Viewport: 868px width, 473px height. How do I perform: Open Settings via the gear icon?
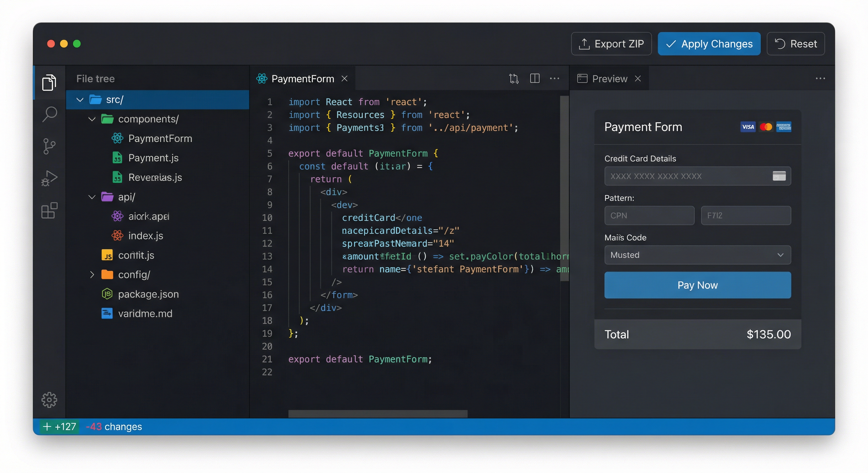[50, 400]
